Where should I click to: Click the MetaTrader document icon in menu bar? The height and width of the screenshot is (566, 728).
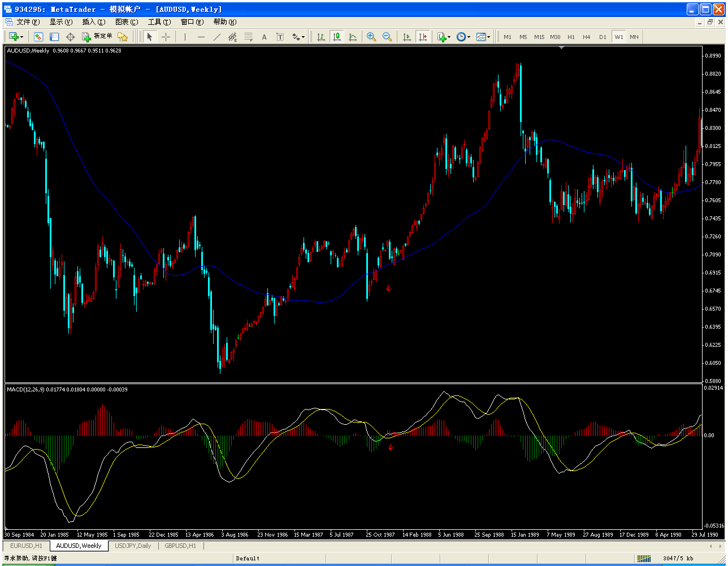(x=8, y=22)
